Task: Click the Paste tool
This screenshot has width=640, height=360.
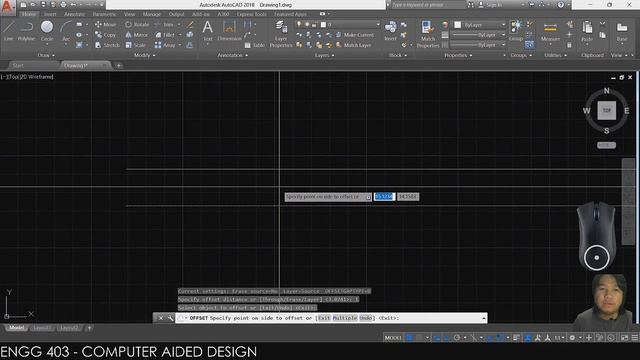Action: click(587, 31)
